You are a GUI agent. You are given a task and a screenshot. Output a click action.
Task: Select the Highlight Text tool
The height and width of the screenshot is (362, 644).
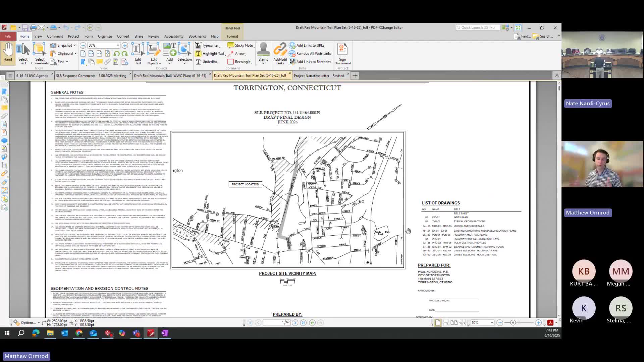click(x=210, y=54)
